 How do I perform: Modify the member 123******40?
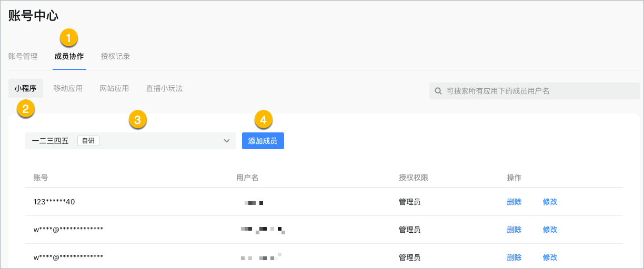tap(550, 202)
